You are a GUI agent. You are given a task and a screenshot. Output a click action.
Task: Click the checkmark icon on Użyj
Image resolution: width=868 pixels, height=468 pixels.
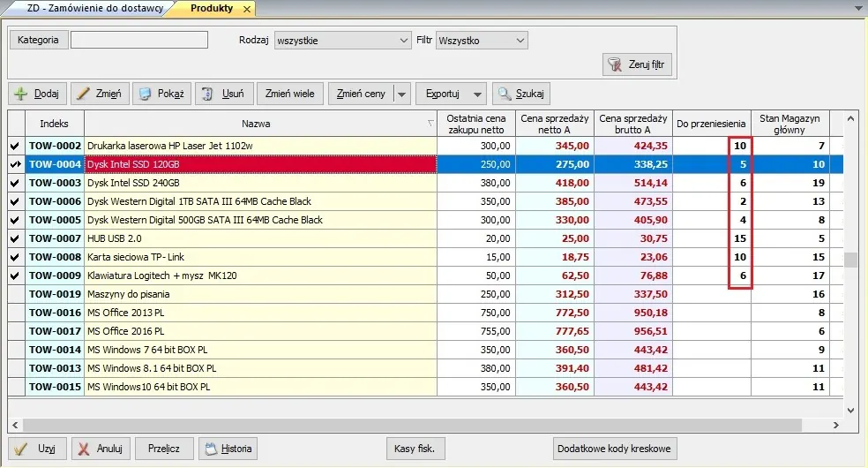click(20, 449)
